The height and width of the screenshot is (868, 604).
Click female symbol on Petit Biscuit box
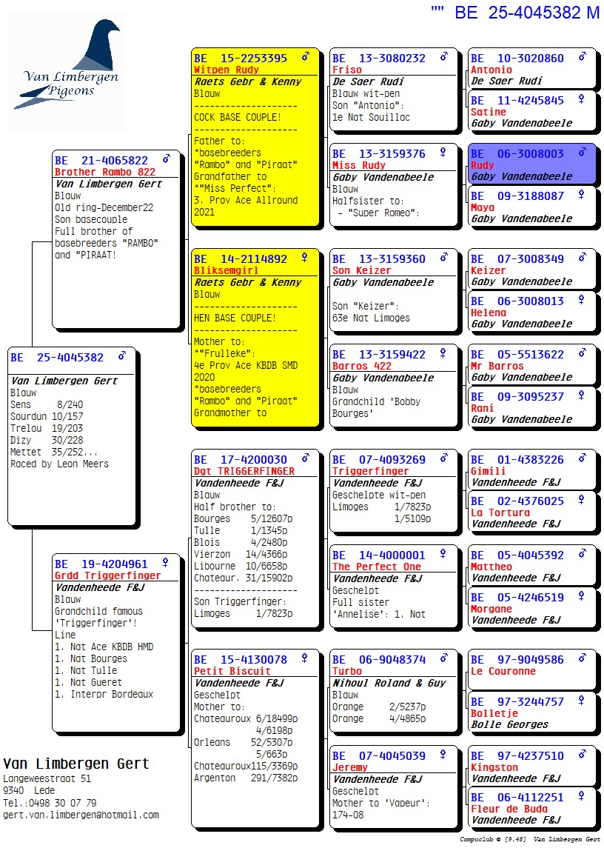tap(305, 658)
